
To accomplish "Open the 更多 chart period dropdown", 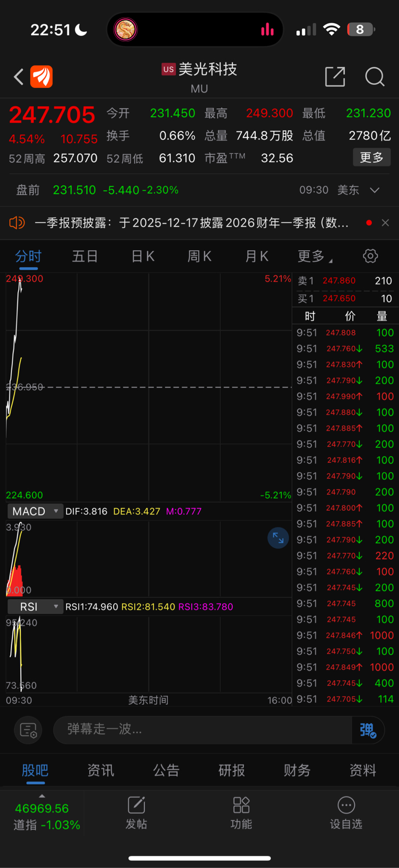I will pos(315,256).
